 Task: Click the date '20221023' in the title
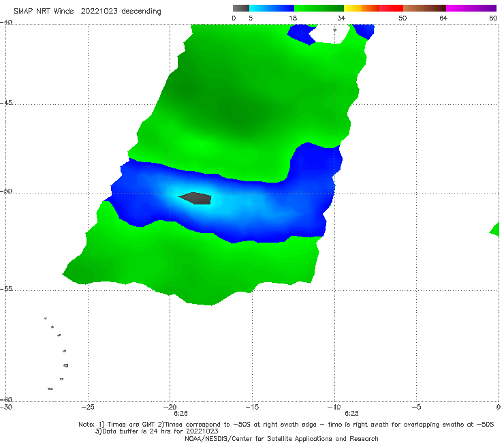click(99, 12)
